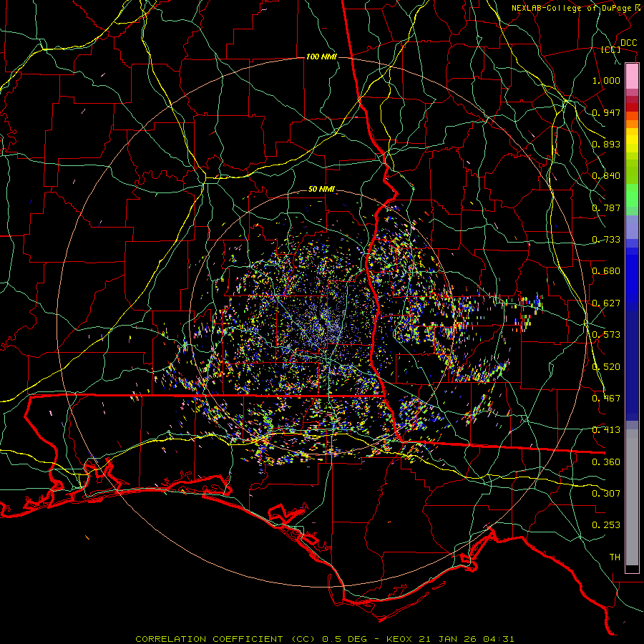The height and width of the screenshot is (644, 644).
Task: Click the 0.520 scale value
Action: pyautogui.click(x=606, y=367)
